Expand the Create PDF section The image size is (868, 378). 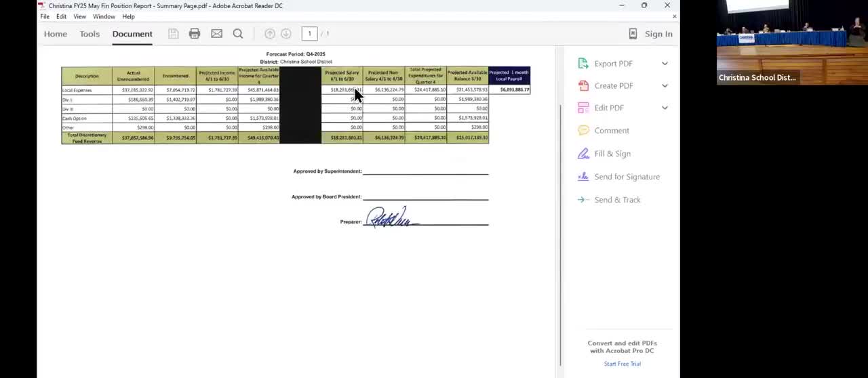665,86
